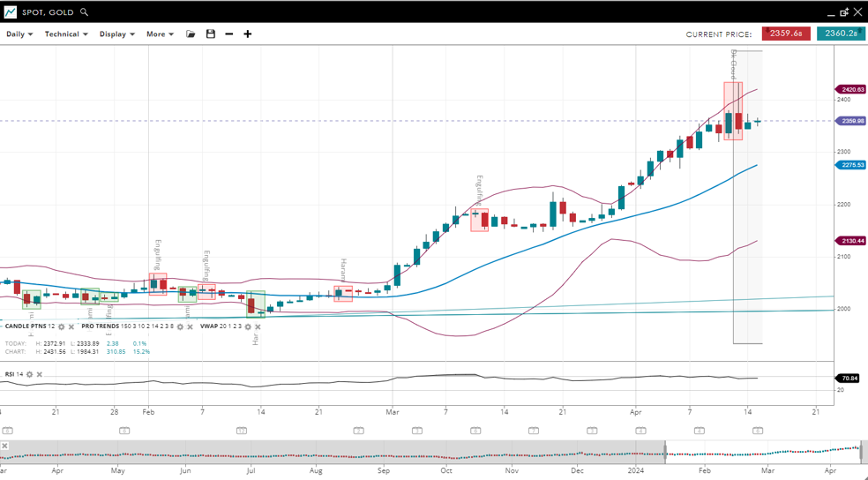Viewport: 868px width, 480px height.
Task: Pop out chart window with detach icon
Action: [844, 12]
